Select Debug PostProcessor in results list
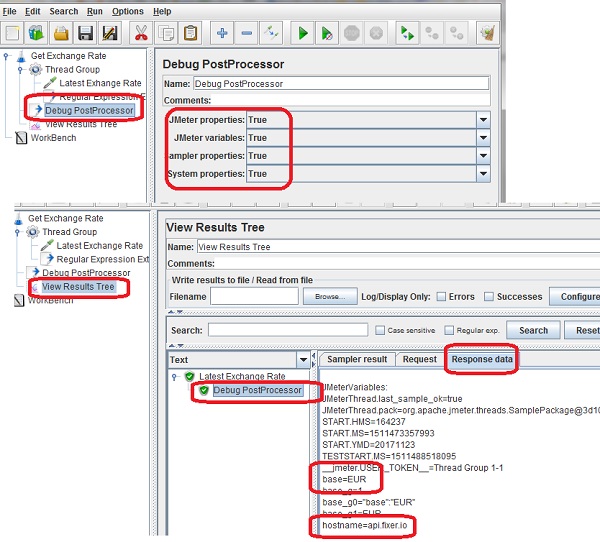The width and height of the screenshot is (600, 542). click(257, 390)
